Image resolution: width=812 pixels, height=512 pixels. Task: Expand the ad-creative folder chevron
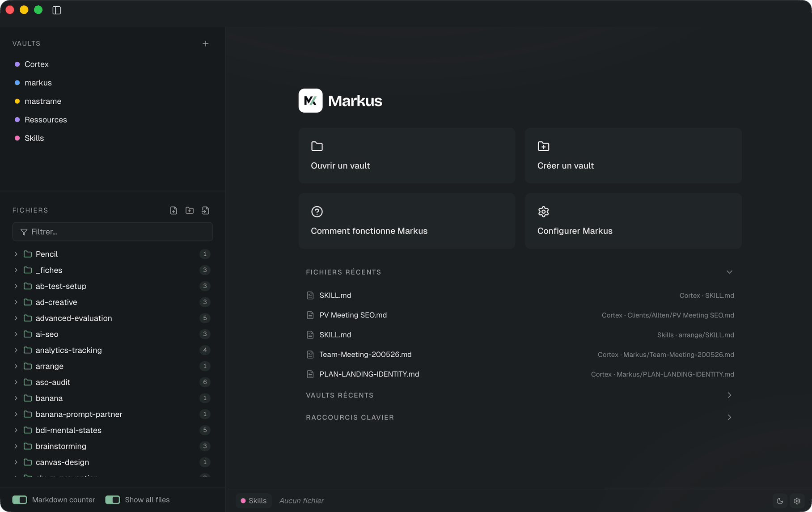(16, 302)
